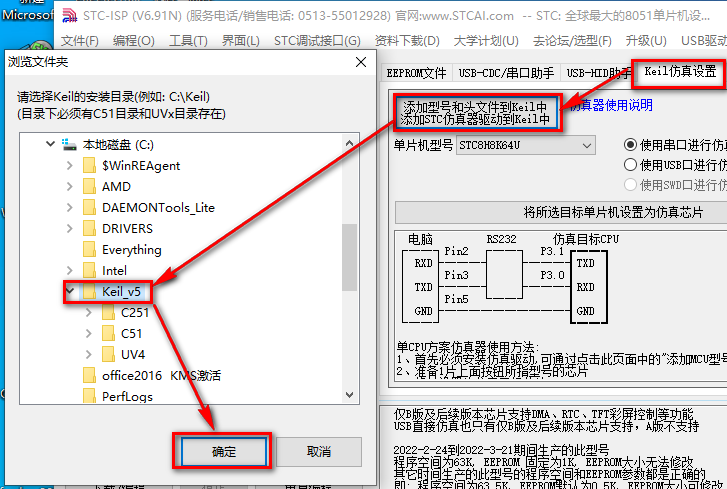This screenshot has height=489, width=727.
Task: Select the office2016 KMS激活 folder name
Action: tap(161, 375)
